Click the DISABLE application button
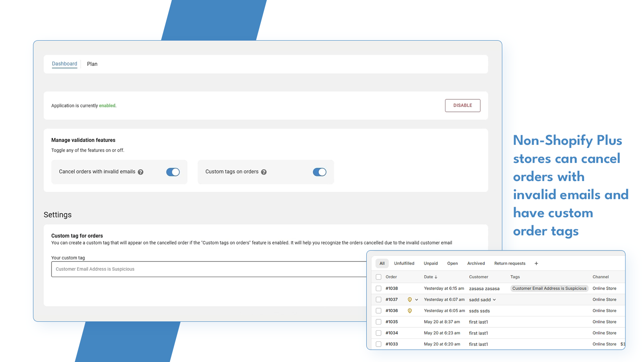 pyautogui.click(x=462, y=105)
